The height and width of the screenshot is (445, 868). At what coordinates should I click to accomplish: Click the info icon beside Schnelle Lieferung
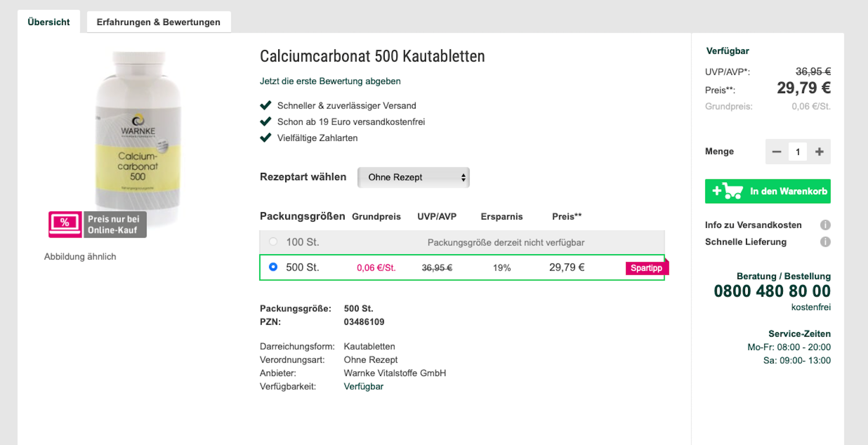click(x=825, y=242)
